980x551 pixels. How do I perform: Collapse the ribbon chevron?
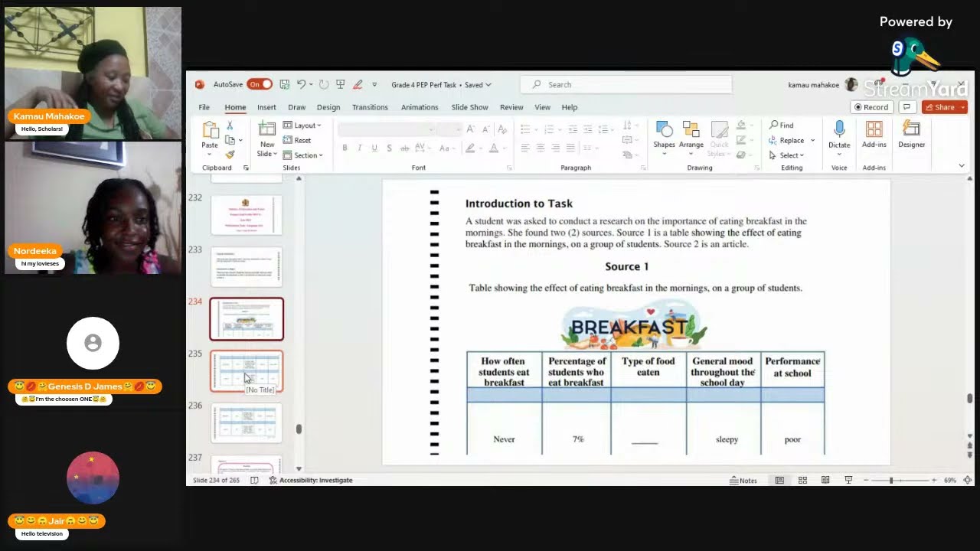click(x=962, y=166)
